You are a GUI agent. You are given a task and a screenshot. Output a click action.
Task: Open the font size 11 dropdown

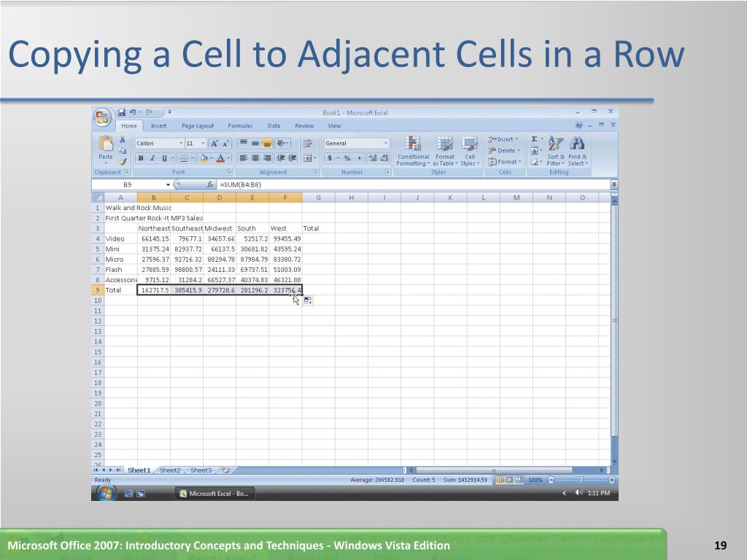[x=203, y=144]
